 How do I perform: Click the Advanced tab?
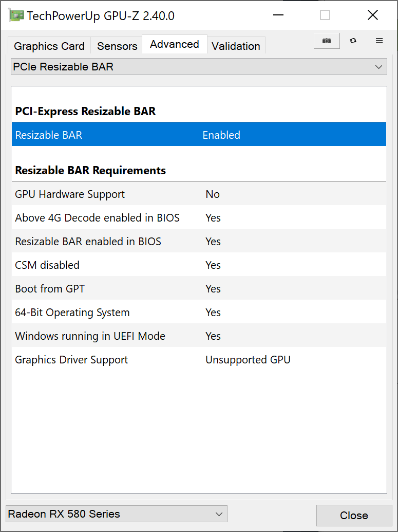[175, 45]
